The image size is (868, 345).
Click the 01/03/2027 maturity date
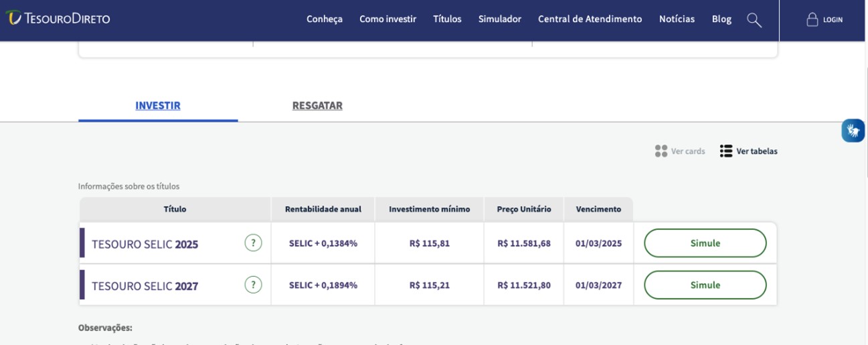[598, 285]
